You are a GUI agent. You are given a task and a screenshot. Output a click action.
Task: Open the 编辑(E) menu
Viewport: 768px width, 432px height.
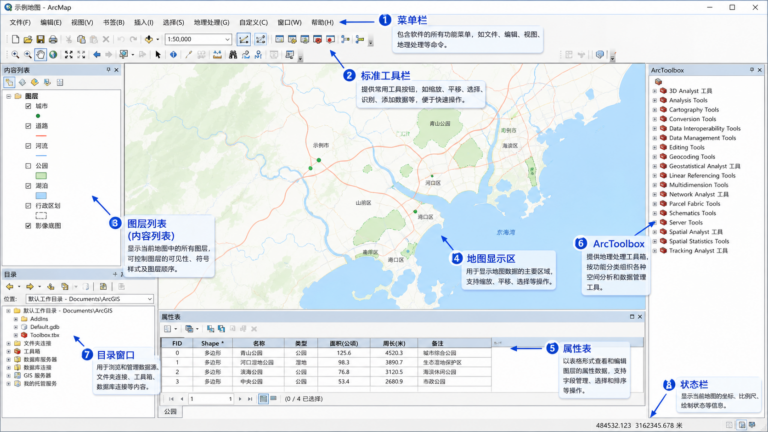coord(51,22)
